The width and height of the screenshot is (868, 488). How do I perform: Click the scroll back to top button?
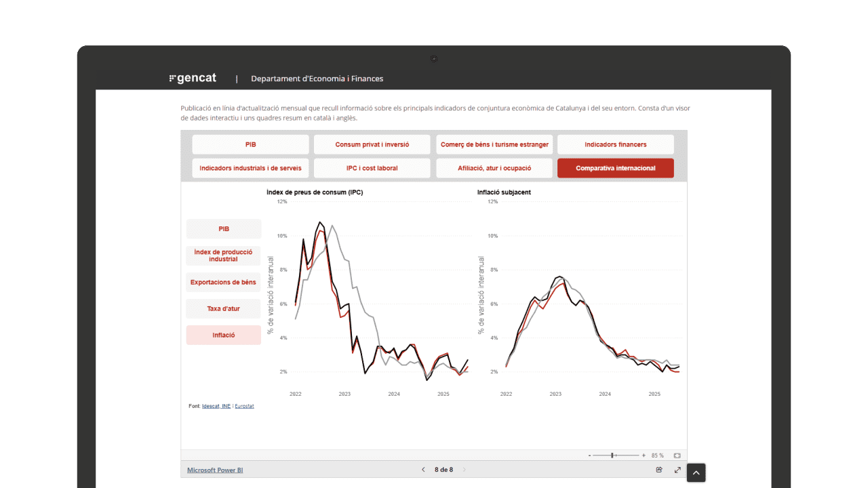pyautogui.click(x=696, y=472)
